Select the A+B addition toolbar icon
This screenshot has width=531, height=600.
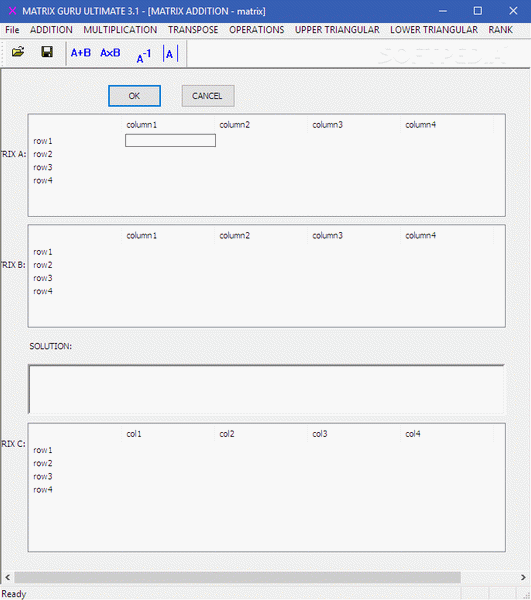pos(81,53)
